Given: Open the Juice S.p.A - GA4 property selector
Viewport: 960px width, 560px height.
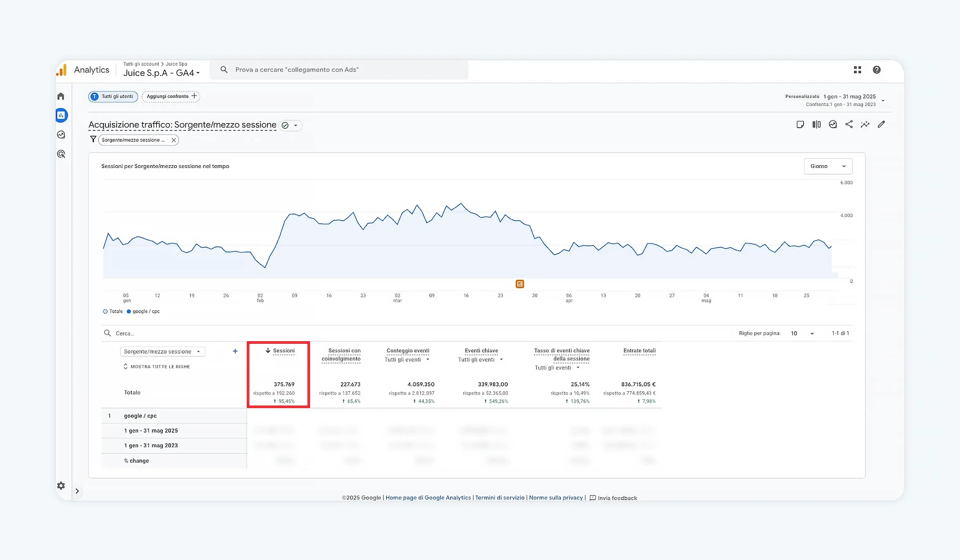Looking at the screenshot, I should pos(161,73).
